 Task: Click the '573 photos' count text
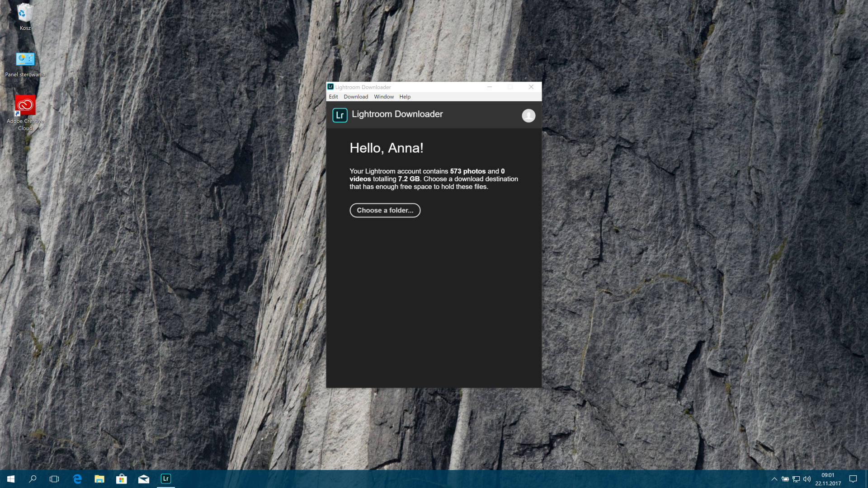[x=468, y=171]
